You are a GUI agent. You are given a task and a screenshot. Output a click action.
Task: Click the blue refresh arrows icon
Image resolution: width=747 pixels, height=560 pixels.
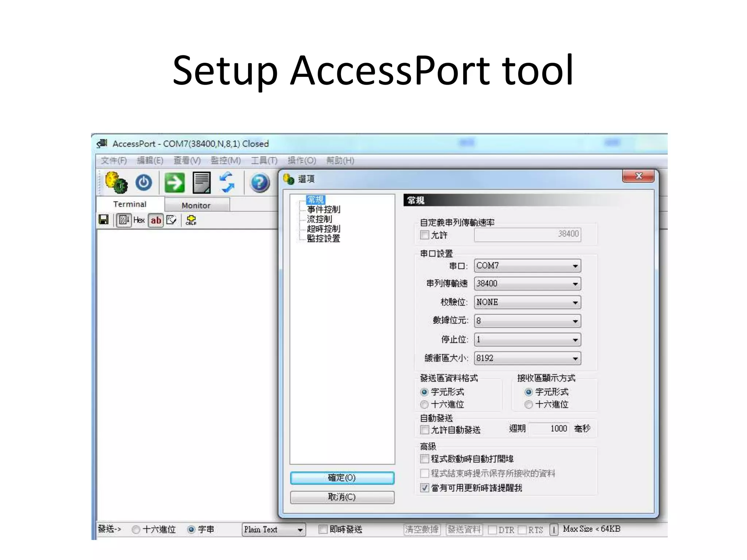[227, 182]
